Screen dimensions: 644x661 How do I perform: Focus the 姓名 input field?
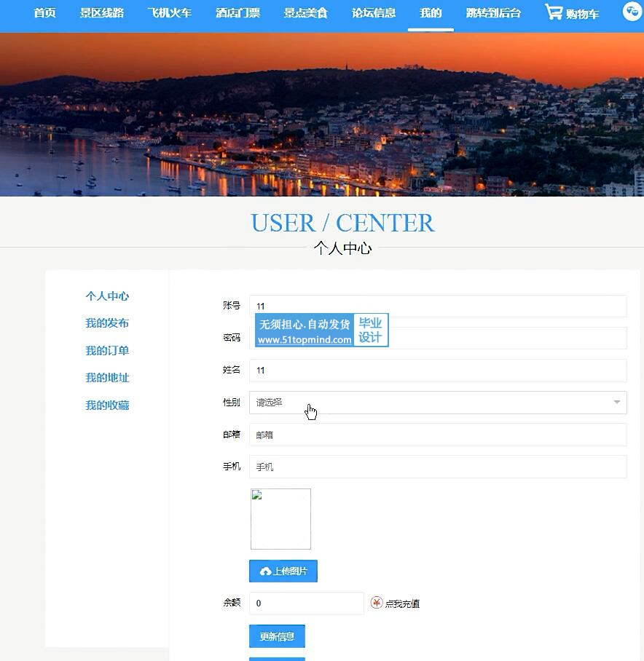[438, 371]
